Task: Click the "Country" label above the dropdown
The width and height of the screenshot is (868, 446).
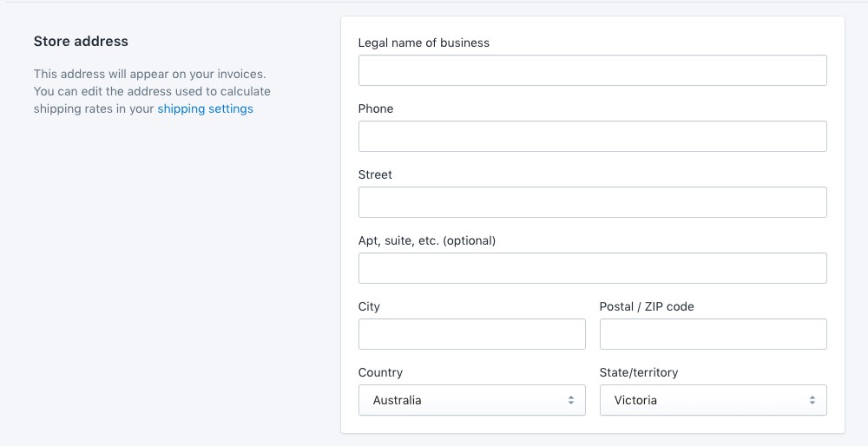Action: click(x=380, y=372)
